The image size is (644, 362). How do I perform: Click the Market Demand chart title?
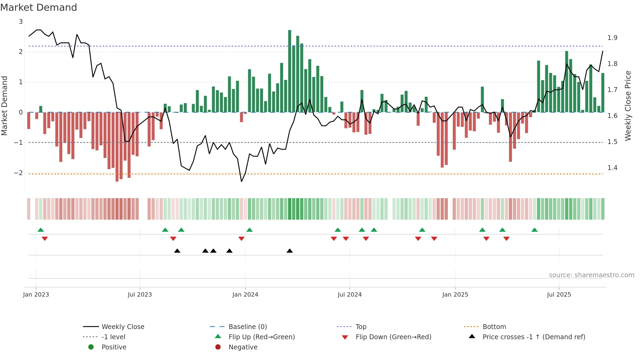point(39,8)
